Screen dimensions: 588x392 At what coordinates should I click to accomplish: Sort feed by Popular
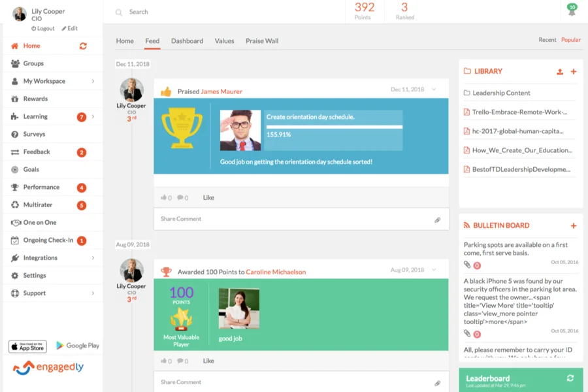(571, 40)
